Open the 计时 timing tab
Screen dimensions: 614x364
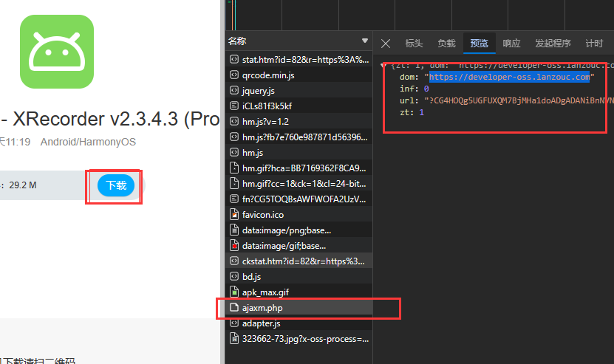[x=594, y=44]
